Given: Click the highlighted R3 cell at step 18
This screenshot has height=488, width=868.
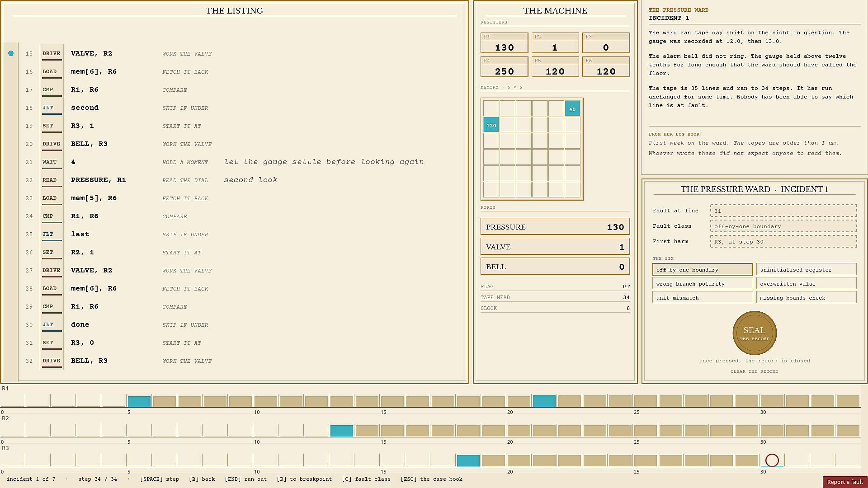Looking at the screenshot, I should [x=468, y=461].
